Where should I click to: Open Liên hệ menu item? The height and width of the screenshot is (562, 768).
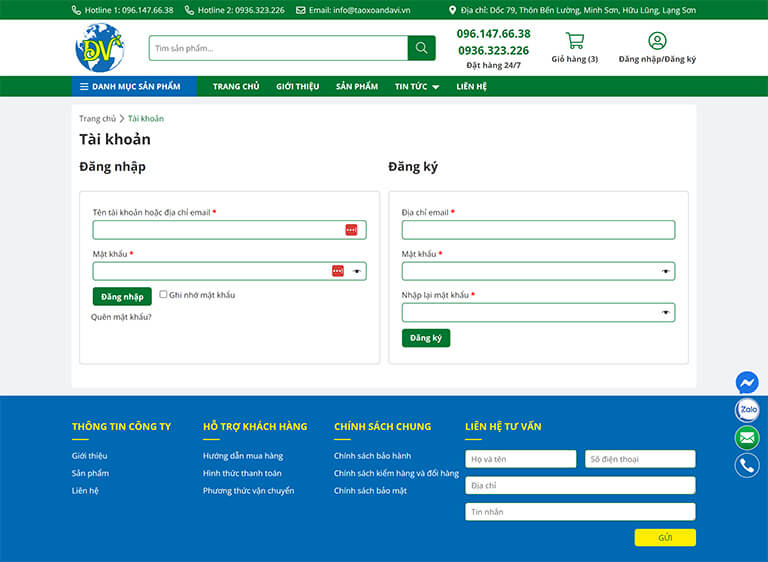tap(471, 86)
